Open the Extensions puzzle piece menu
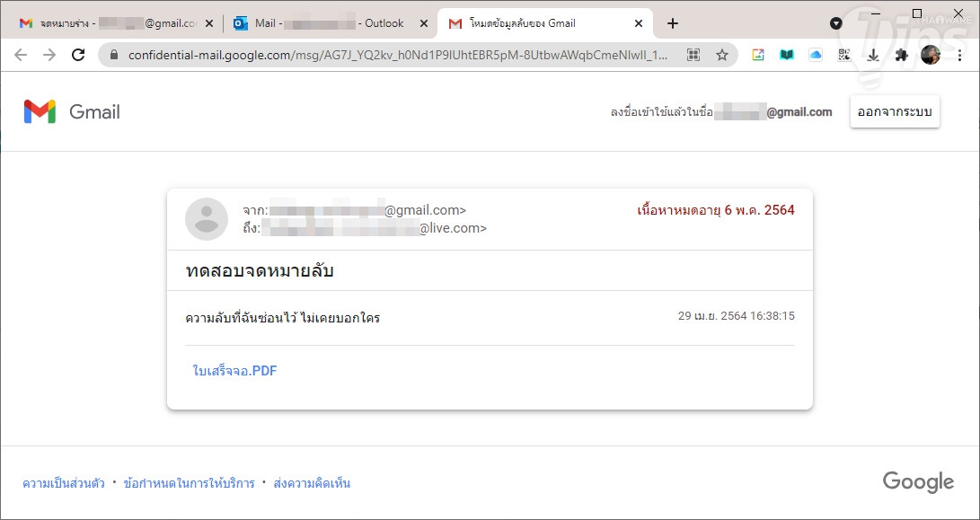The image size is (980, 520). (901, 55)
